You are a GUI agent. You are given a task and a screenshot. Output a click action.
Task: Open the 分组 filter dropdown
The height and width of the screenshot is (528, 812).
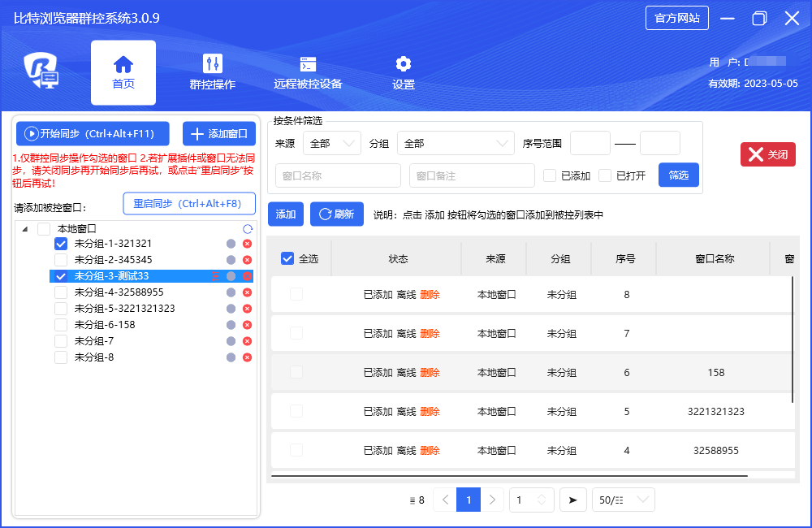coord(455,141)
